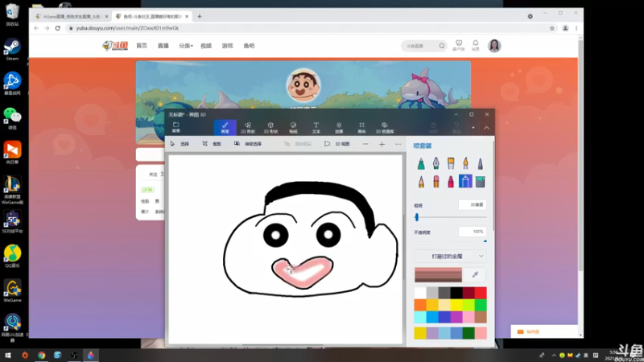
Task: Open the WeChat desktop shortcut
Action: coord(12,118)
